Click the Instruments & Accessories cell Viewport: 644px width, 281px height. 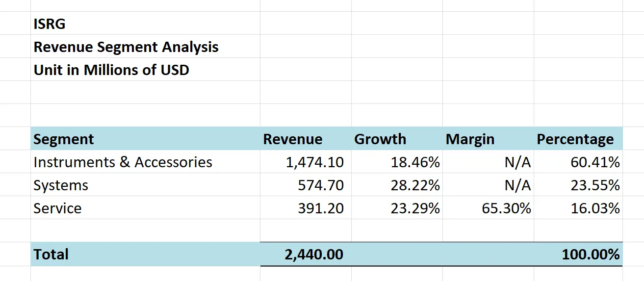coord(123,162)
